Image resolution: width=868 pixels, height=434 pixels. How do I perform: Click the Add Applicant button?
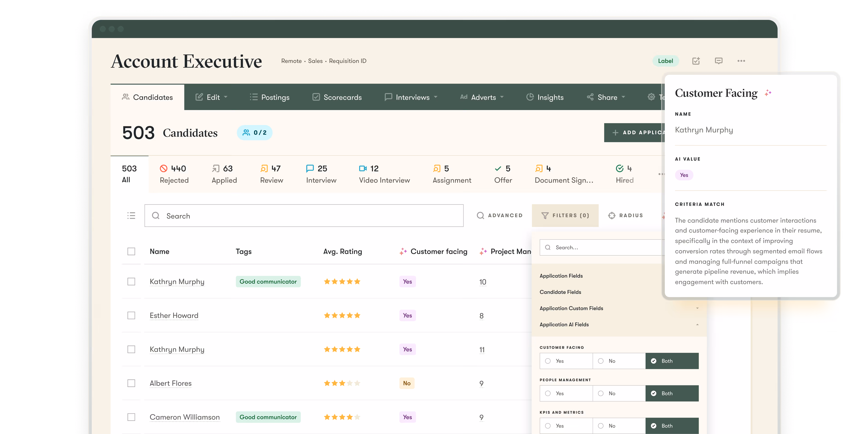coord(634,132)
